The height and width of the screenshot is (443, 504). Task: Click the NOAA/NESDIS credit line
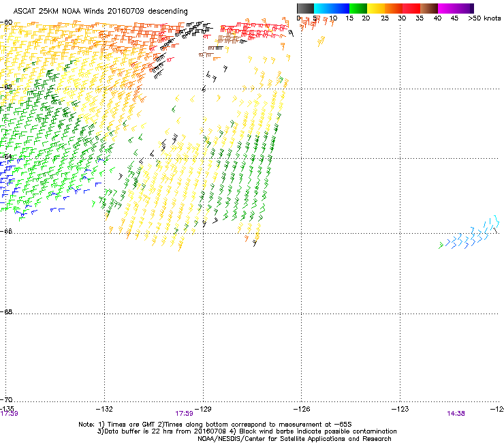coord(294,439)
